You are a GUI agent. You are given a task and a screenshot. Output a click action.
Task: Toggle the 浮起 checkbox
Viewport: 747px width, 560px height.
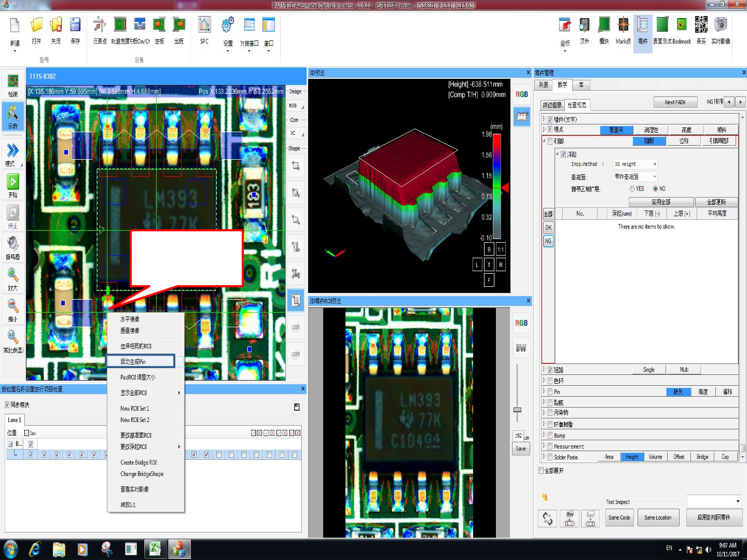pos(564,155)
